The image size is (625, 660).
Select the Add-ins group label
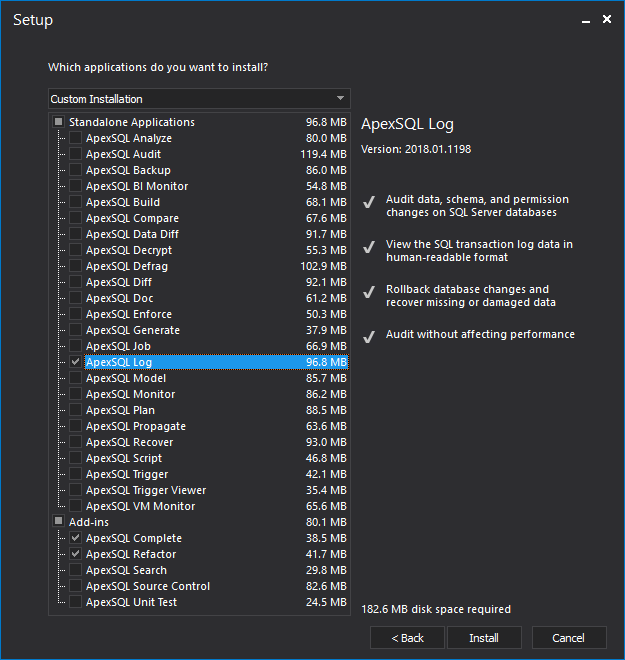(89, 522)
